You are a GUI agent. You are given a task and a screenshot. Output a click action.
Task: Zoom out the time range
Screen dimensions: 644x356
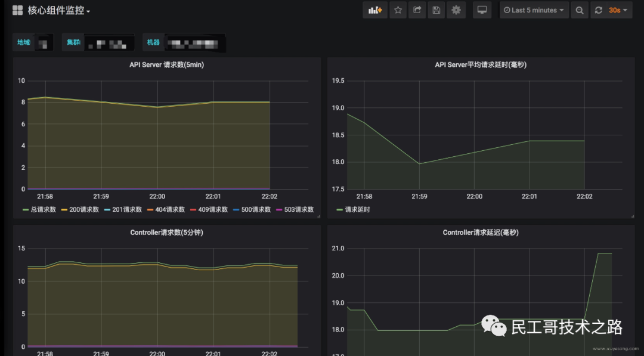point(580,10)
